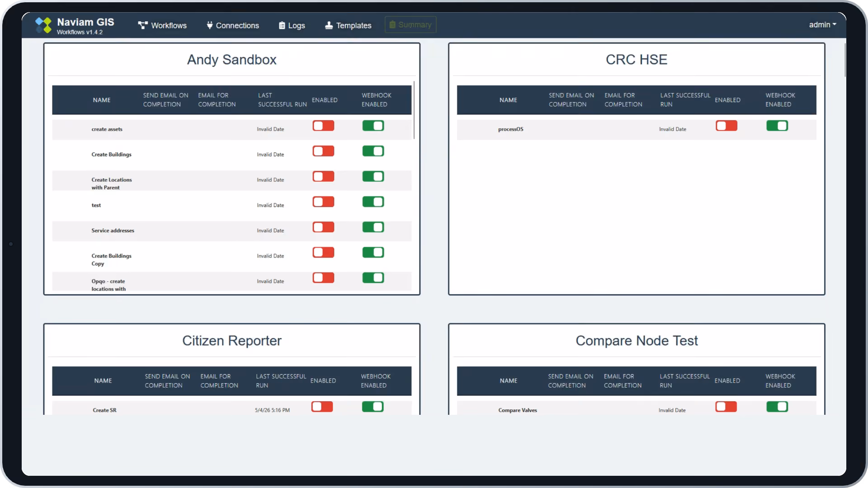Open the Logs menu item
868x488 pixels.
pyautogui.click(x=292, y=25)
